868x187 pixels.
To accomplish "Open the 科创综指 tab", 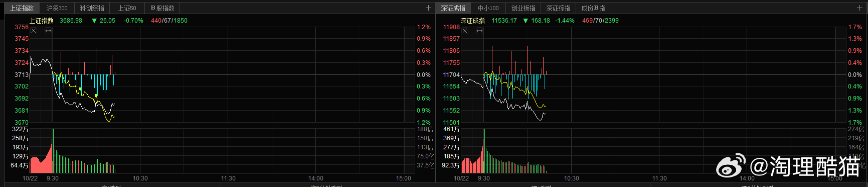I will pos(92,8).
